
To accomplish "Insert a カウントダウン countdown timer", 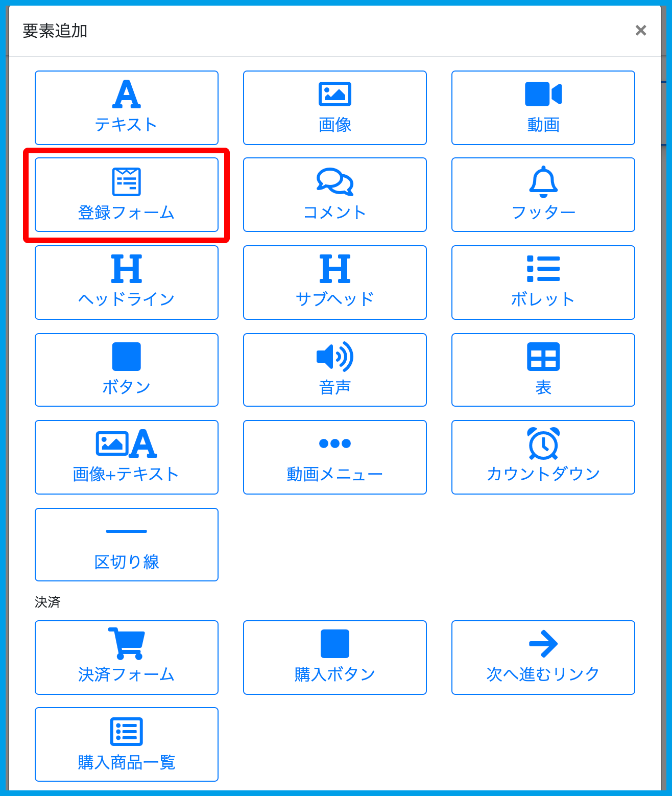I will tap(543, 457).
